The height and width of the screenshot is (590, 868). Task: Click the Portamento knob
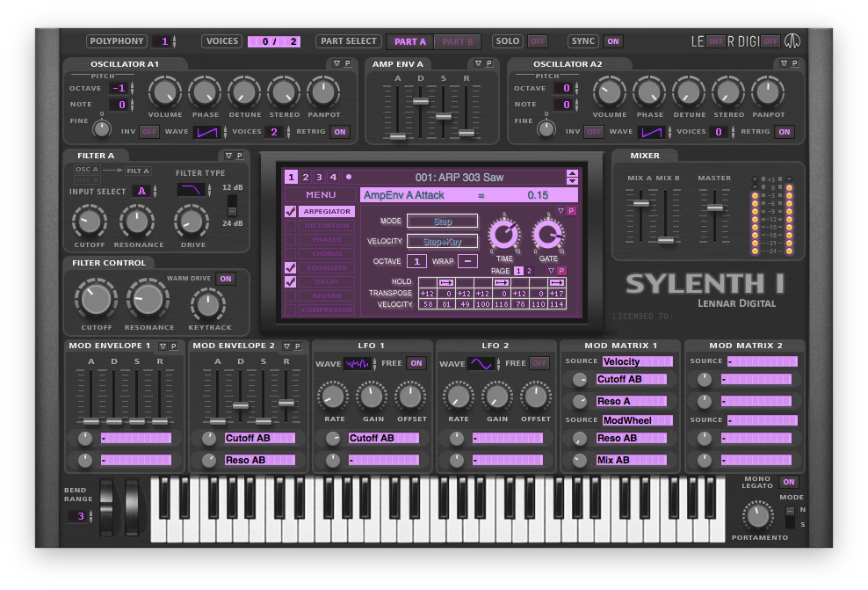pyautogui.click(x=758, y=516)
